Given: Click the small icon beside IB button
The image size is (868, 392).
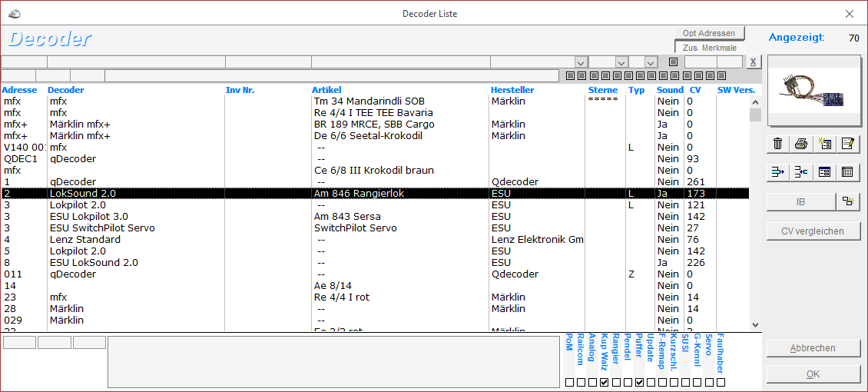Looking at the screenshot, I should coord(848,202).
